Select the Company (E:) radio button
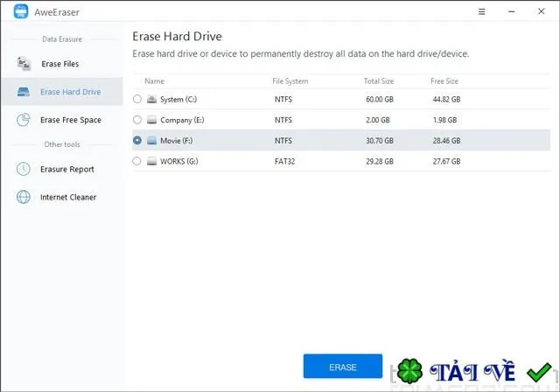This screenshot has height=392, width=560. tap(137, 120)
